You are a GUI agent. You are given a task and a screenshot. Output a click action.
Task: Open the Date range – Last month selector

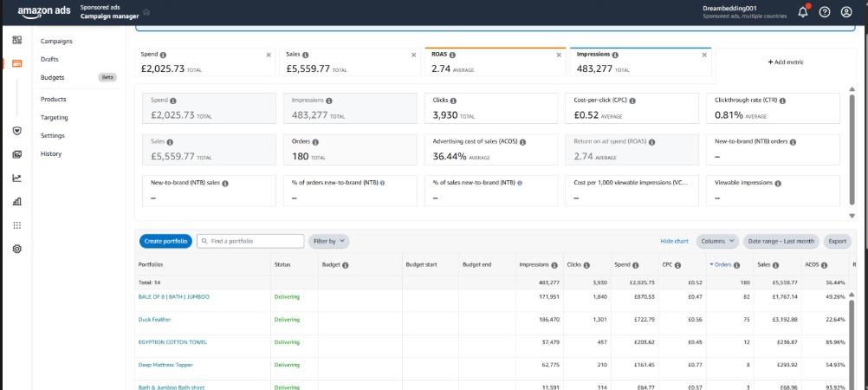click(x=781, y=241)
